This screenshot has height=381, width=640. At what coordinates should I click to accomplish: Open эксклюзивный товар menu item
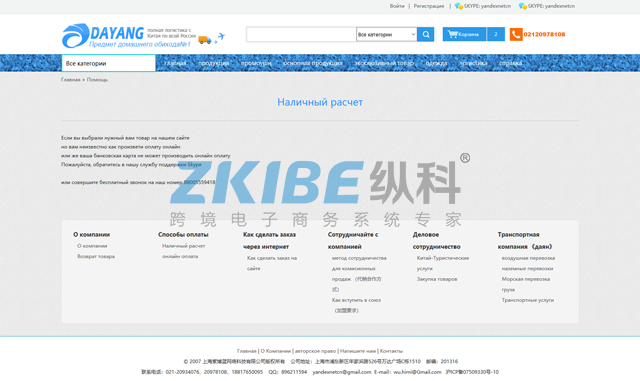(384, 63)
